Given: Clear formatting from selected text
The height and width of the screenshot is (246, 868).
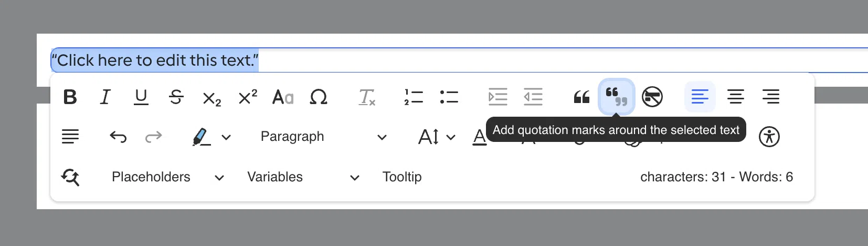Looking at the screenshot, I should tap(367, 97).
